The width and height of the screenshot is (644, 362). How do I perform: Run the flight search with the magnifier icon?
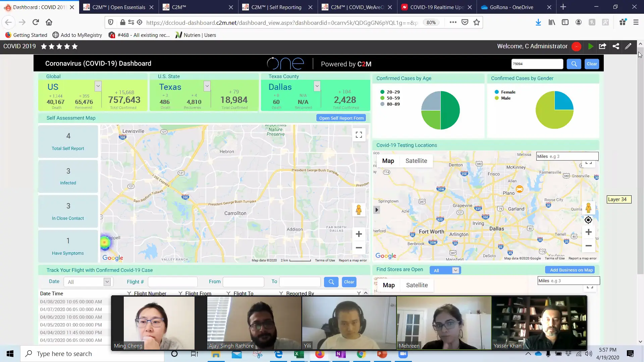coord(331,282)
